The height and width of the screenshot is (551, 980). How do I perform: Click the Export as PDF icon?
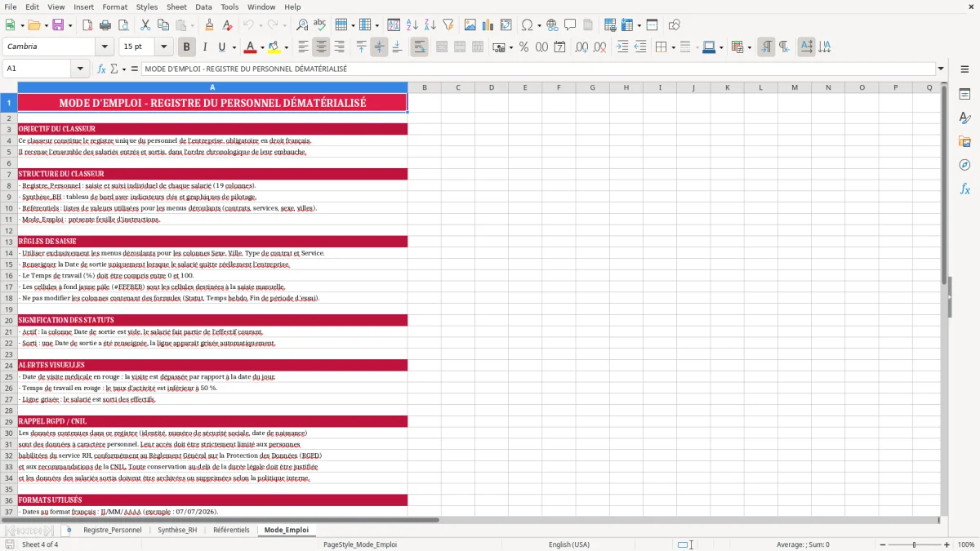click(87, 25)
